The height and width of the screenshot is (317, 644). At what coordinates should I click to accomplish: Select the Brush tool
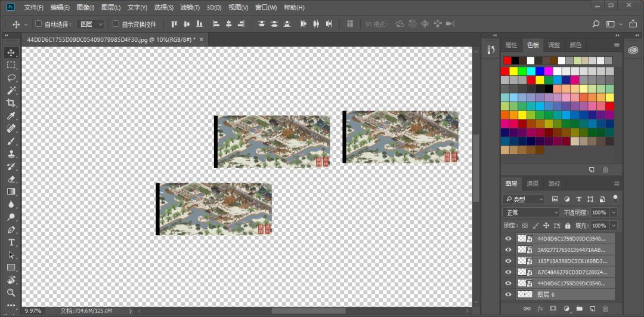(x=11, y=141)
